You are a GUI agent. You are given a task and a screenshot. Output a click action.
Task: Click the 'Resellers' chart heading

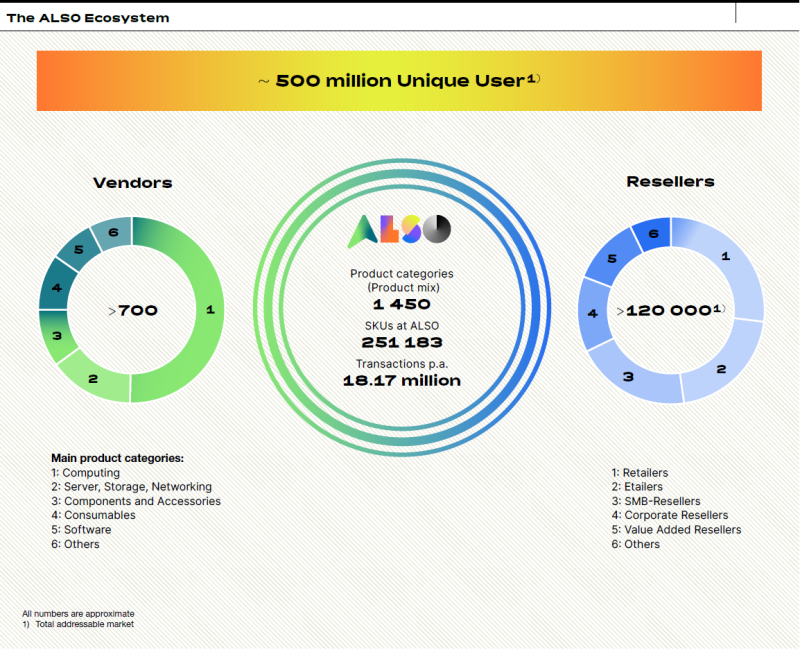(x=670, y=182)
